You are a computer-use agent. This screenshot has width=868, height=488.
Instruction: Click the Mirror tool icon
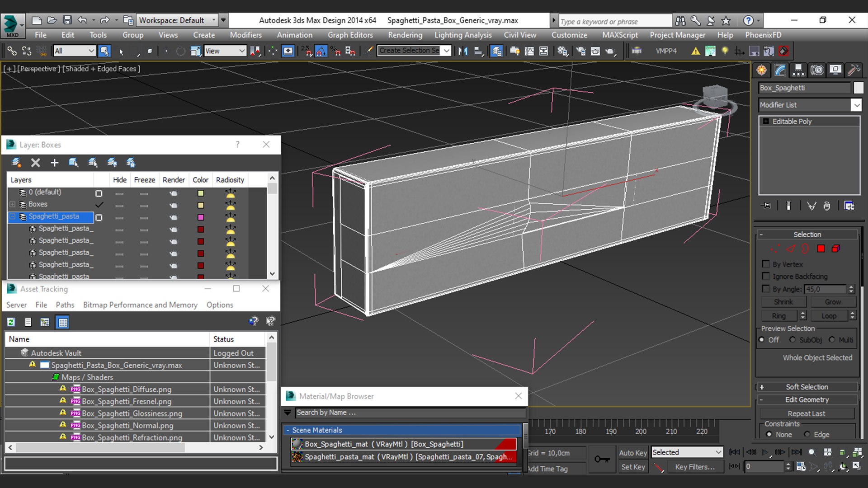pyautogui.click(x=462, y=51)
